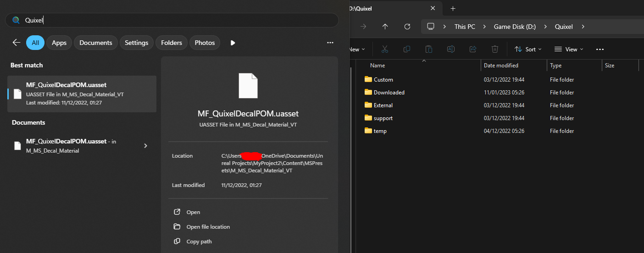Click the 04/12/2022 05:26 date cell
644x253 pixels.
504,131
